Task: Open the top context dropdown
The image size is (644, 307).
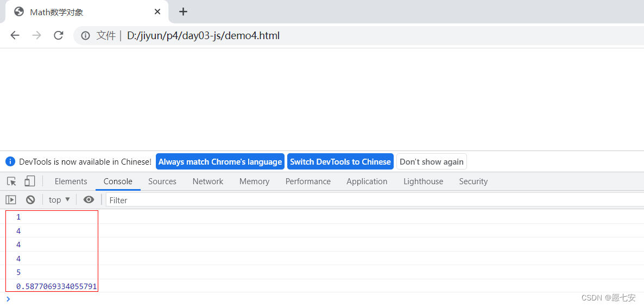Action: tap(60, 200)
